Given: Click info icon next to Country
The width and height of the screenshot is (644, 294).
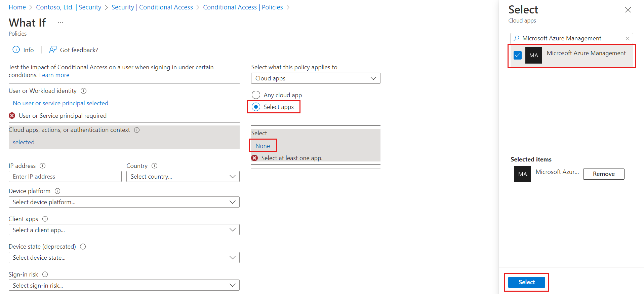Looking at the screenshot, I should click(155, 166).
